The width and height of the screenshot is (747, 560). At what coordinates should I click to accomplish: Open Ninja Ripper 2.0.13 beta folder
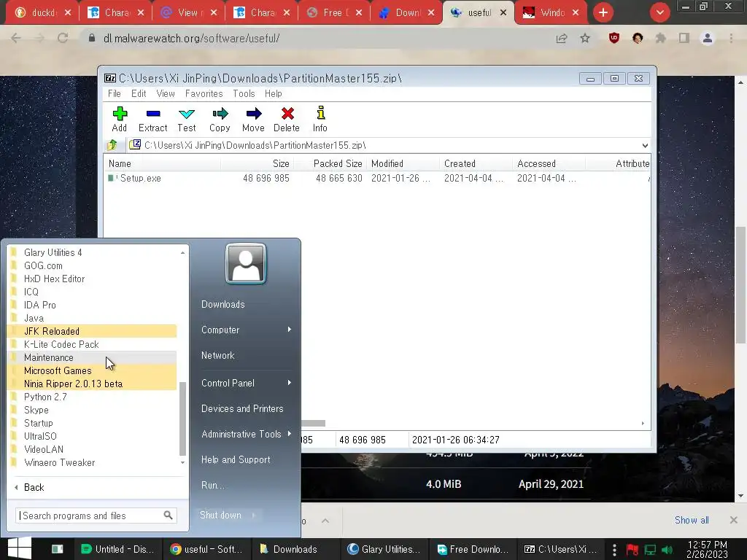click(92, 384)
